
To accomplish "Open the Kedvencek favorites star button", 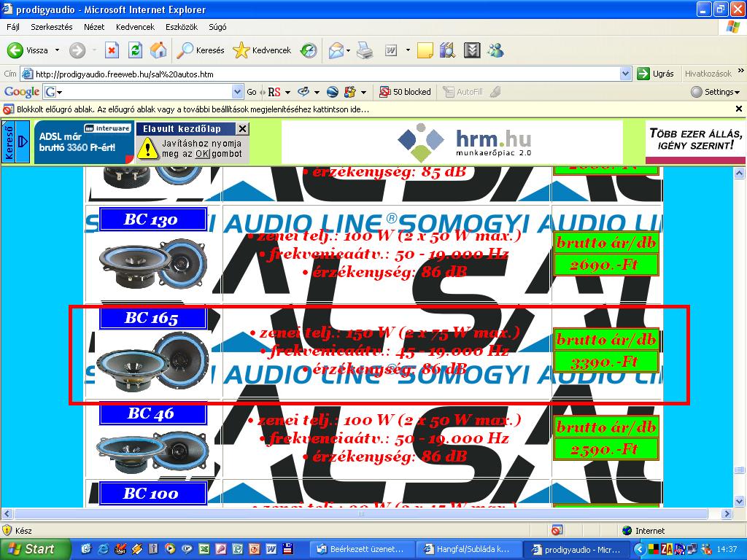I will click(262, 50).
